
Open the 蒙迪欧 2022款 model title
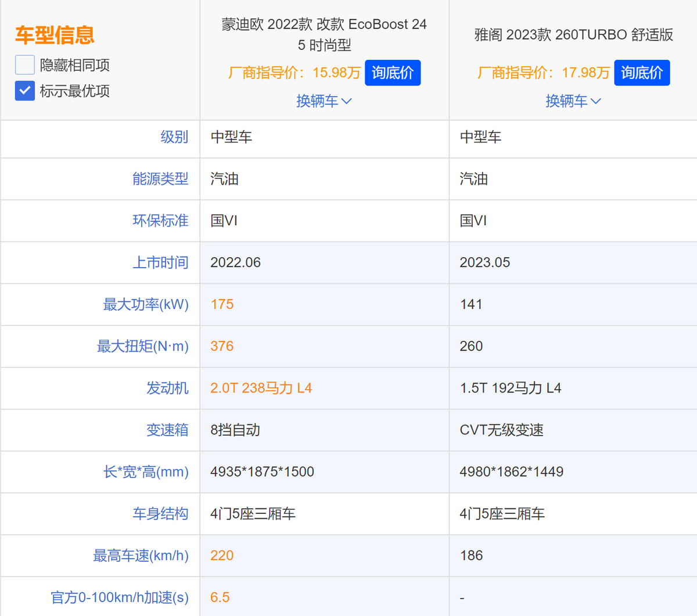click(x=324, y=34)
